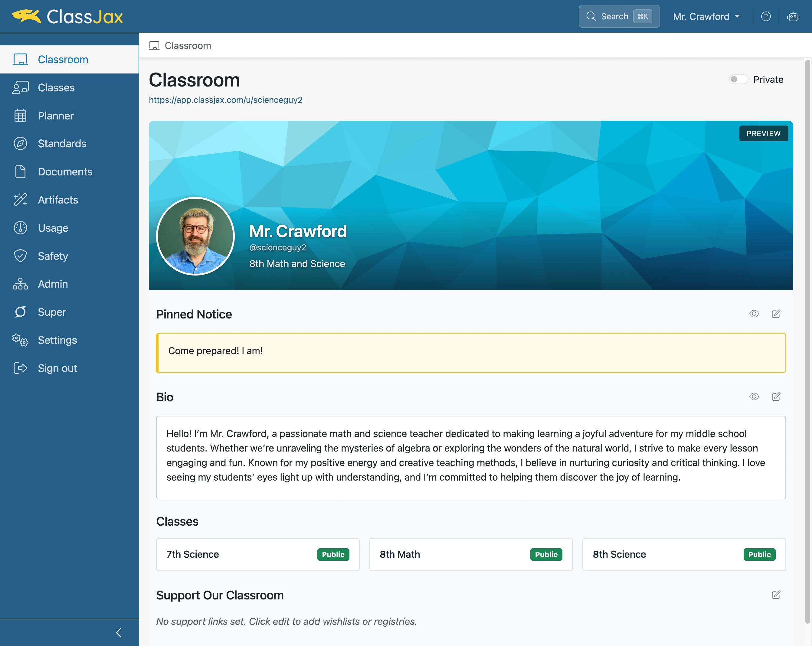Toggle Bio visibility eye icon
Screen dimensions: 812x646
click(754, 396)
